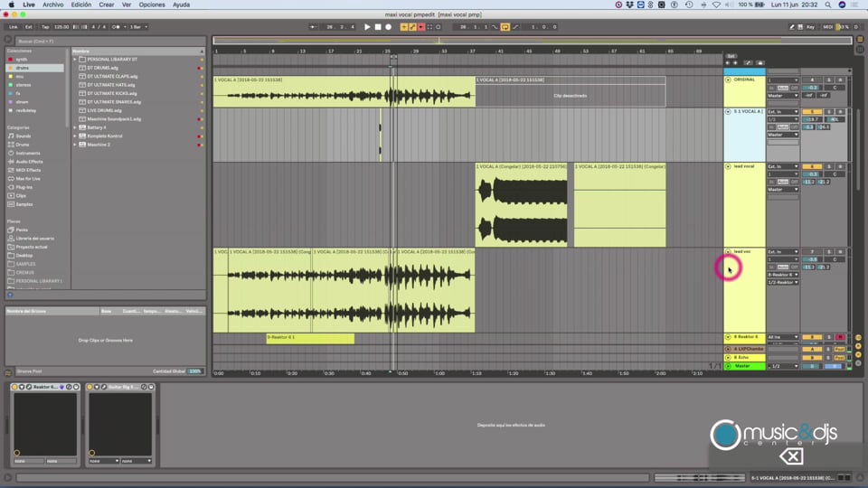Screen dimensions: 868x488
Task: Unfold the Master track
Action: coord(728,366)
